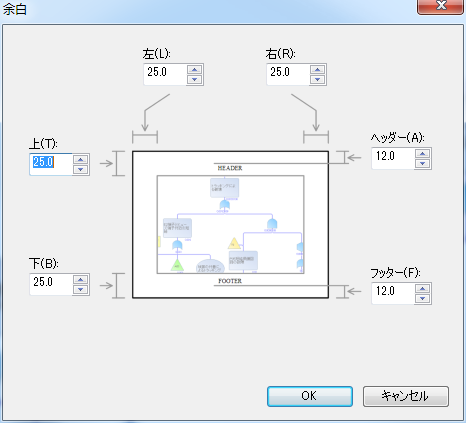Decrease the 左(L) left margin value
This screenshot has width=466, height=423.
(194, 79)
